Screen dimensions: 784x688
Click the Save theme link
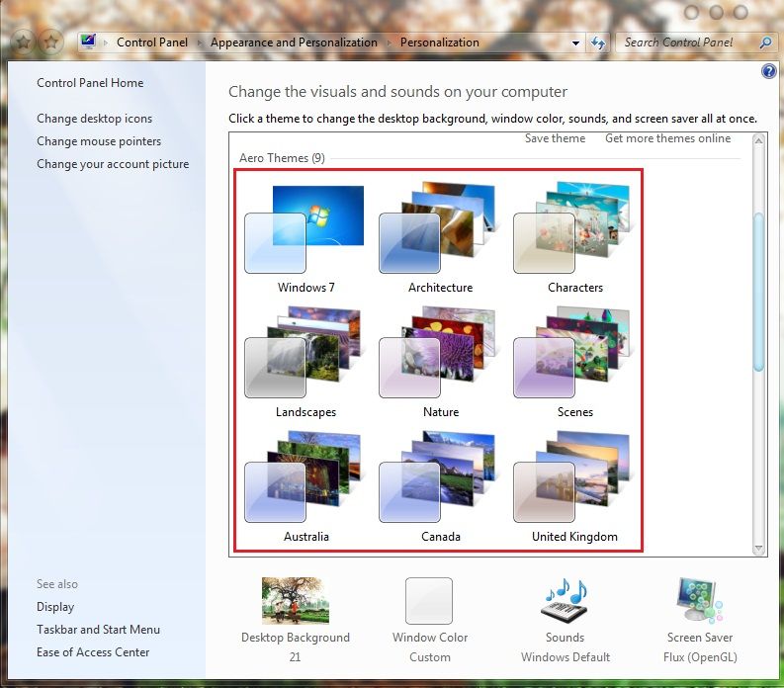(555, 138)
